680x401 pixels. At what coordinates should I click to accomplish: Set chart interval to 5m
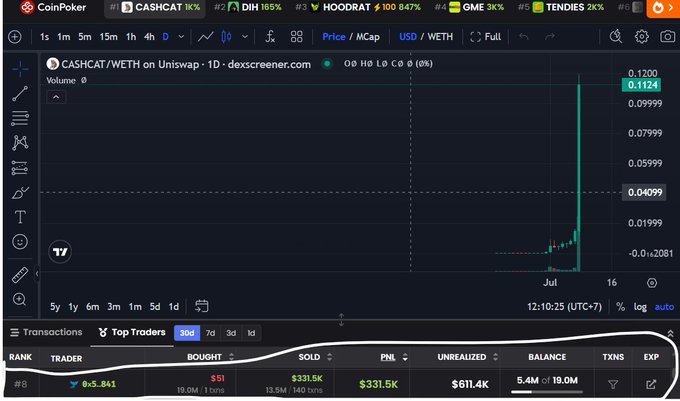pos(85,37)
